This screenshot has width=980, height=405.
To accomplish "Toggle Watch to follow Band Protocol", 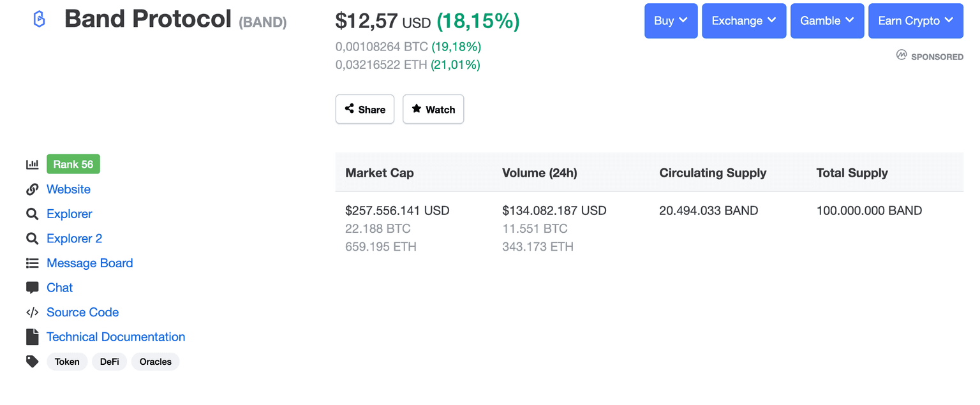I will tap(433, 109).
